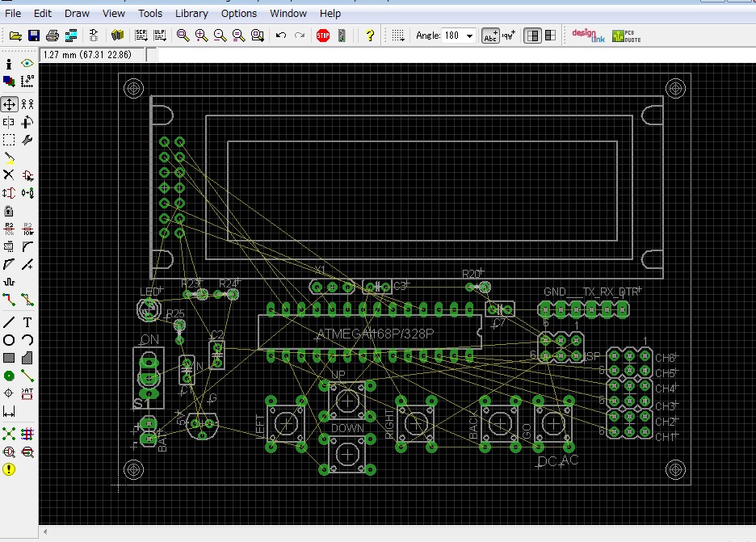Toggle the grid settings button
The width and height of the screenshot is (756, 542).
tap(397, 36)
